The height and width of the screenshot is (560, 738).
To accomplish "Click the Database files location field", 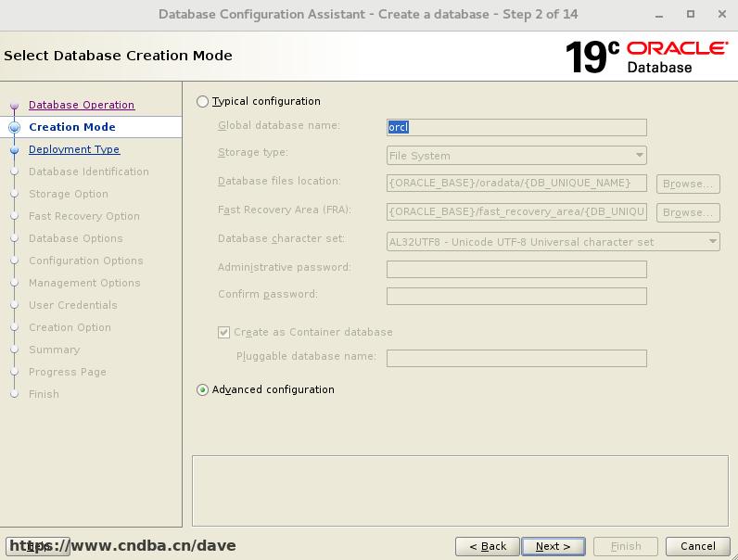I will point(516,183).
